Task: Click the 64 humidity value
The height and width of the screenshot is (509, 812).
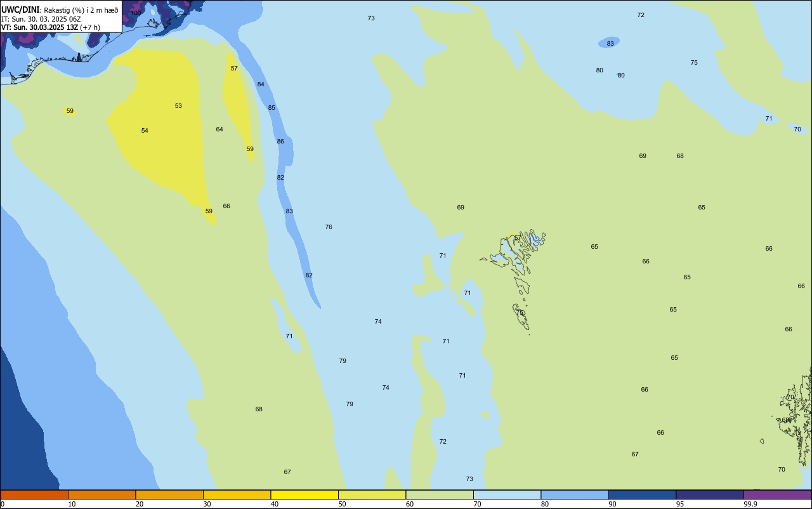Action: [x=219, y=129]
